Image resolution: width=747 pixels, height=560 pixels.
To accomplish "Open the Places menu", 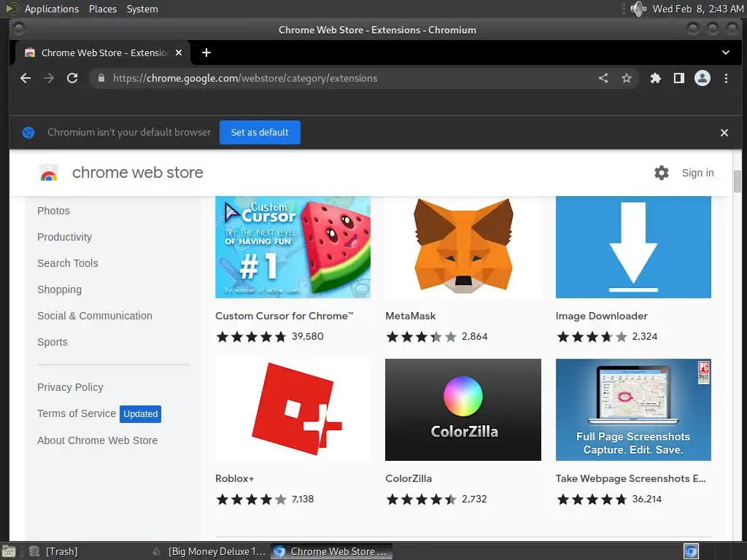I will coord(102,9).
